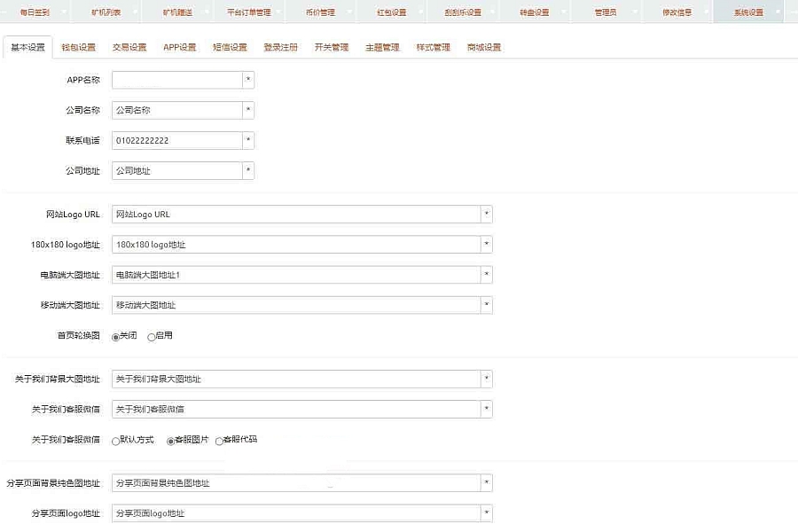The height and width of the screenshot is (532, 798).
Task: Show the 短信设置 tab
Action: click(x=230, y=47)
